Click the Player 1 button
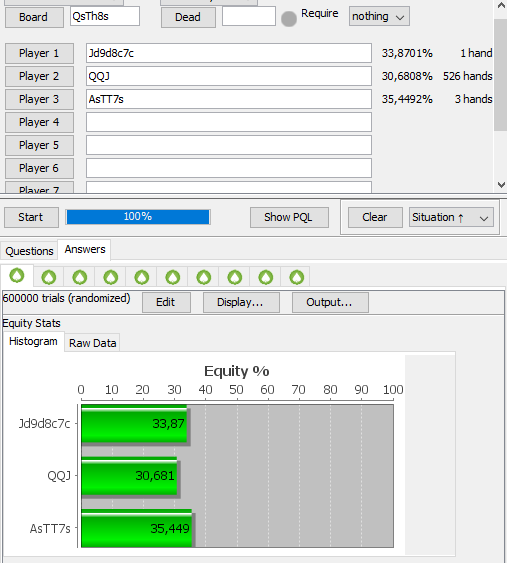 (x=39, y=53)
